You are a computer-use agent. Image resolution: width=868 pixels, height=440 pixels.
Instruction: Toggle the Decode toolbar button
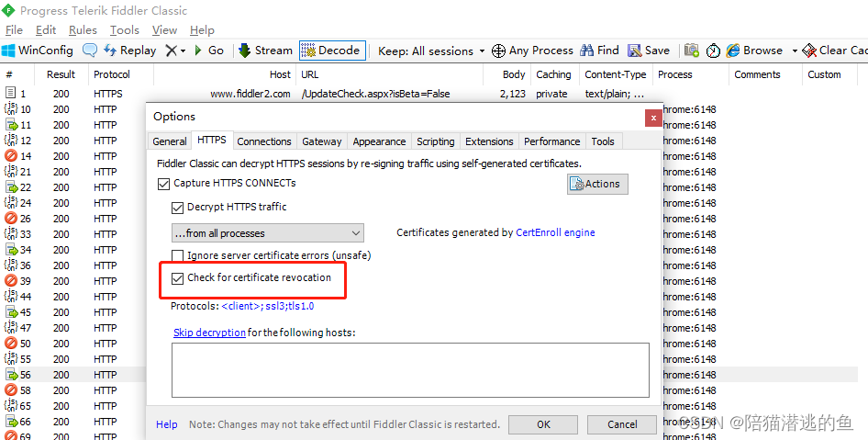coord(332,51)
